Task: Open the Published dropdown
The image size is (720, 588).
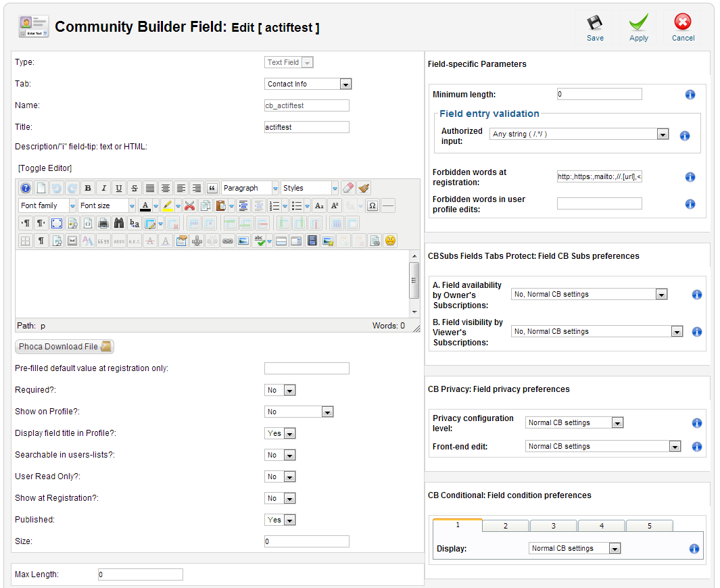Action: pyautogui.click(x=280, y=520)
